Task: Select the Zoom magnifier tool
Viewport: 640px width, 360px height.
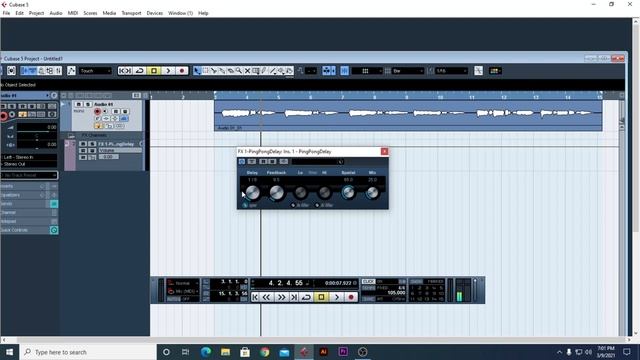Action: click(239, 71)
